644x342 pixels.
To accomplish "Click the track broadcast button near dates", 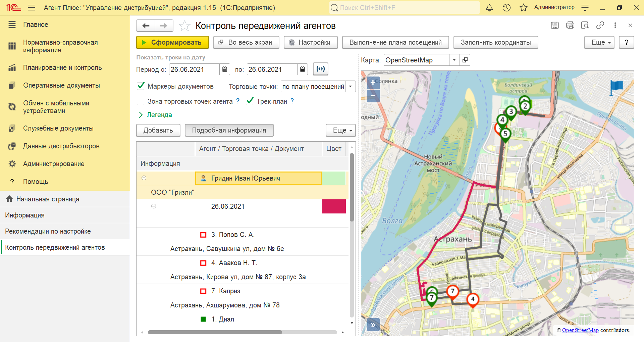I will click(321, 69).
